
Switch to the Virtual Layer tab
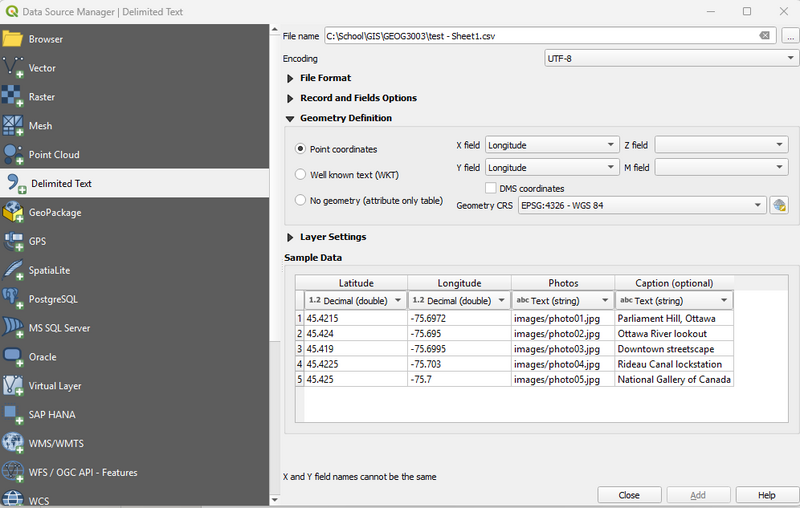[55, 385]
